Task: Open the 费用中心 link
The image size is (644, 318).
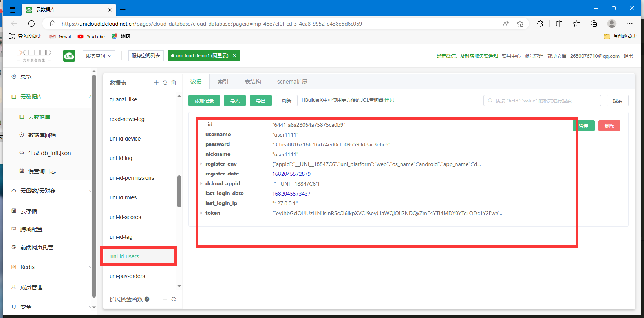Action: point(511,56)
